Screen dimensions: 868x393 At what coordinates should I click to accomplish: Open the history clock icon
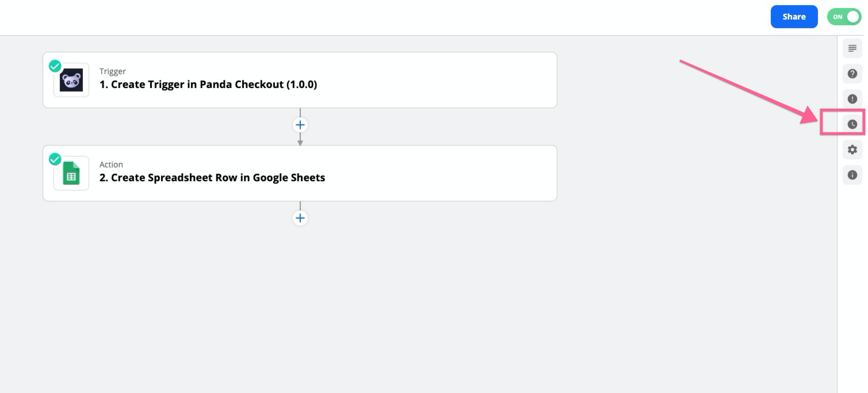click(852, 124)
